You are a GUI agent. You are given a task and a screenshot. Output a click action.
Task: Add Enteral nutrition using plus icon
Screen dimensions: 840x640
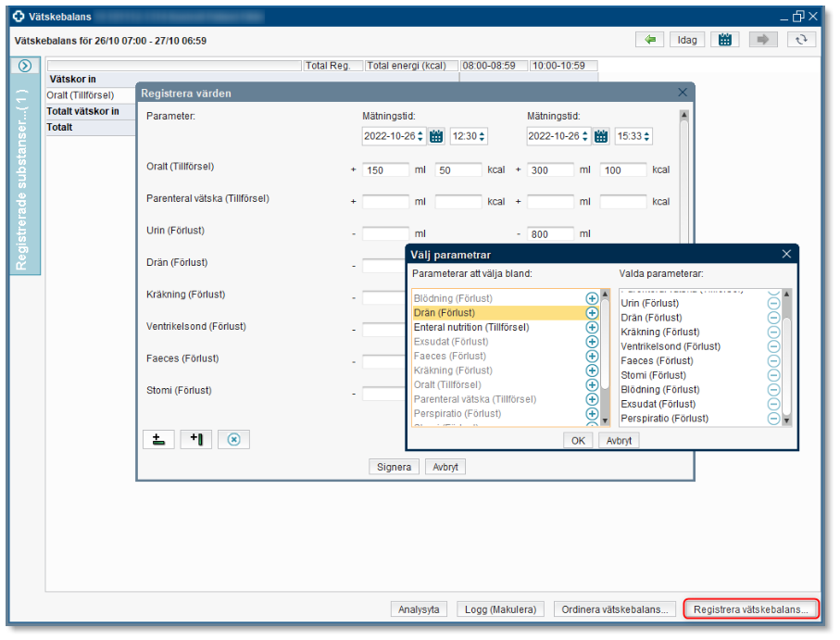pos(593,327)
